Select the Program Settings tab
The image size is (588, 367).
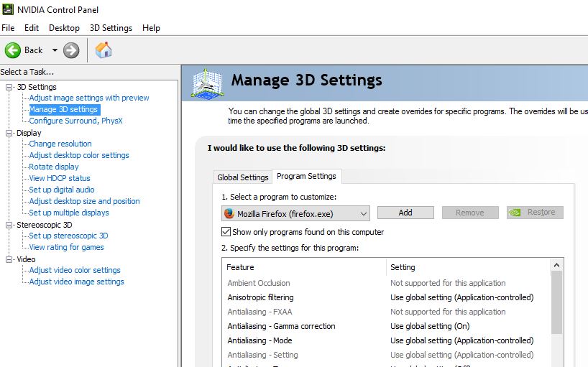click(x=306, y=176)
